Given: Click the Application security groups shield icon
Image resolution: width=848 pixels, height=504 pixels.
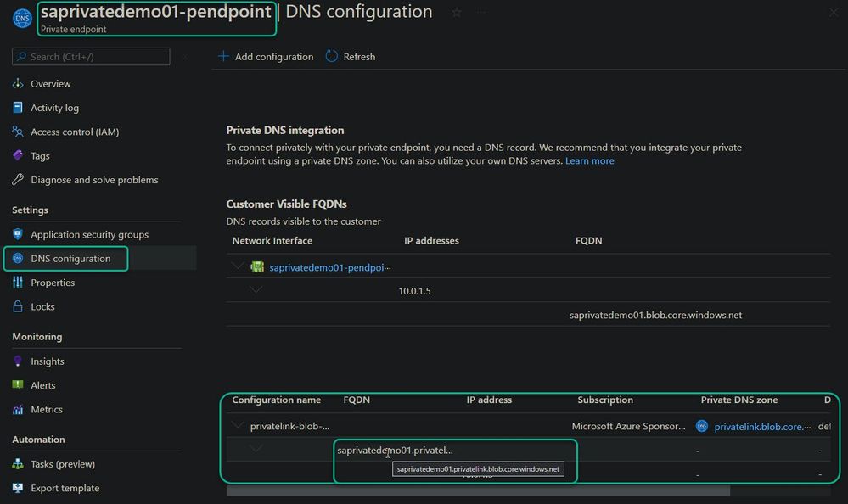Looking at the screenshot, I should pos(18,234).
